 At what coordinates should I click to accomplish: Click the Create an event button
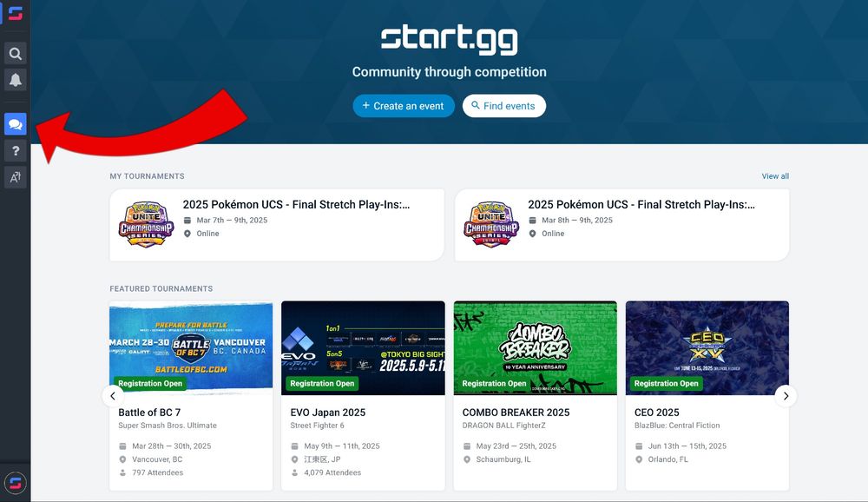404,106
